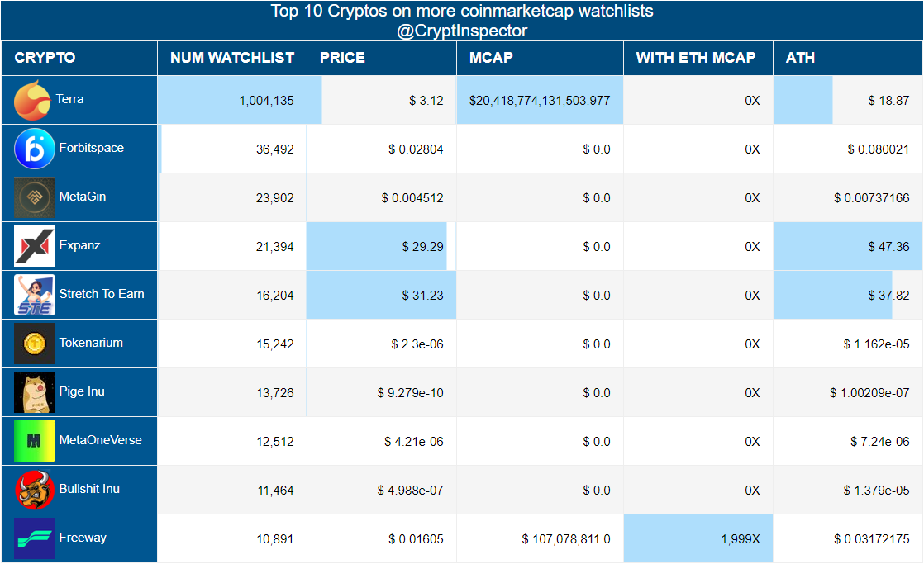Click MetaOneVerse watchlist count 12,512
Viewport: 924px width, 564px height.
tap(274, 442)
